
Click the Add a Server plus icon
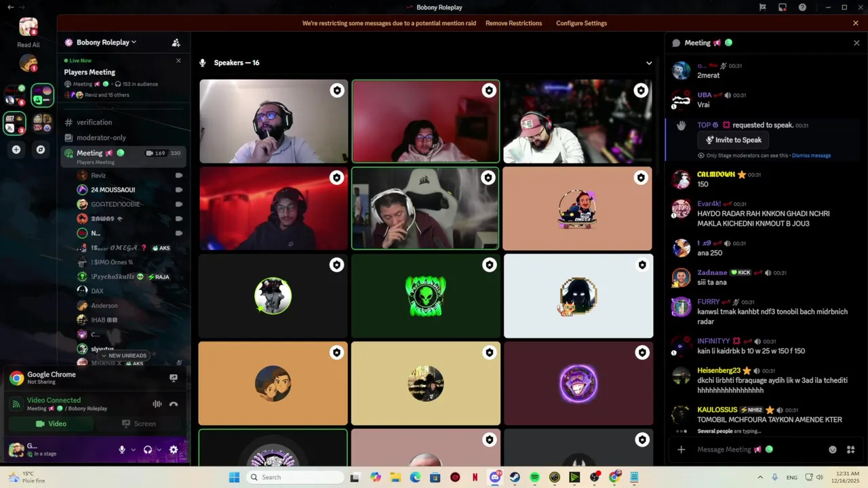pos(16,150)
